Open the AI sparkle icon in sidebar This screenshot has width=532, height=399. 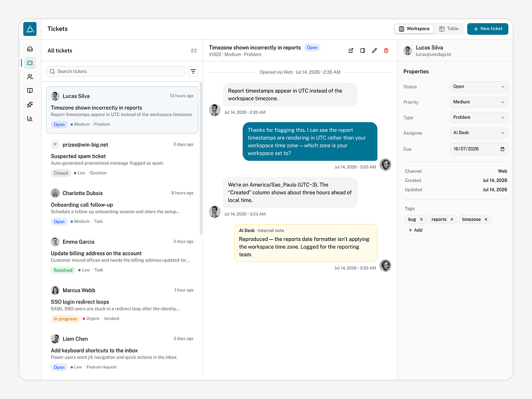(30, 105)
